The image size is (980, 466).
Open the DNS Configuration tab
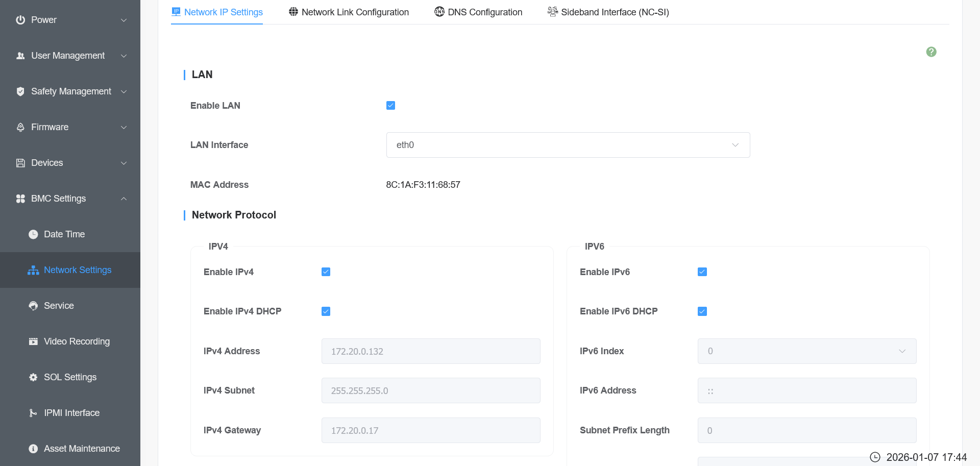tap(478, 12)
